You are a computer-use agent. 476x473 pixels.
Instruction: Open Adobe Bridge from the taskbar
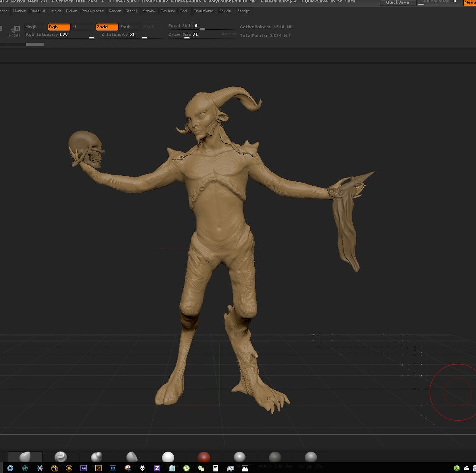98,468
